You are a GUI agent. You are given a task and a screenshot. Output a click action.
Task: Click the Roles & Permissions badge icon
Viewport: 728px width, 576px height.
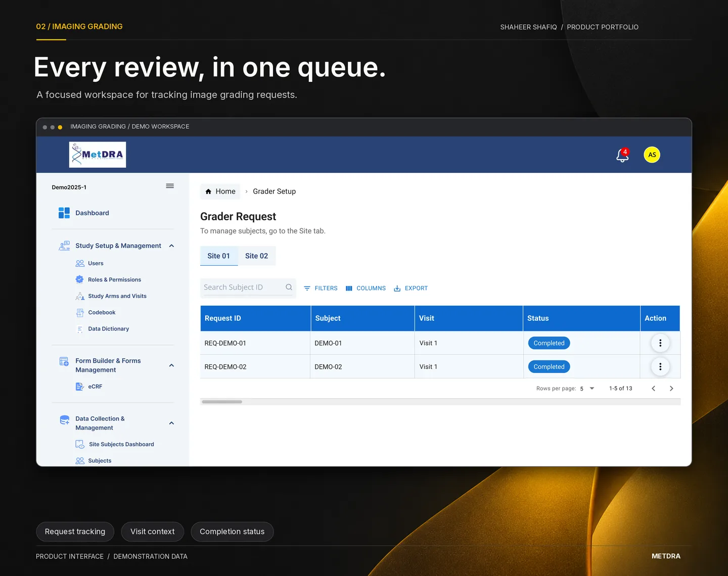tap(79, 279)
